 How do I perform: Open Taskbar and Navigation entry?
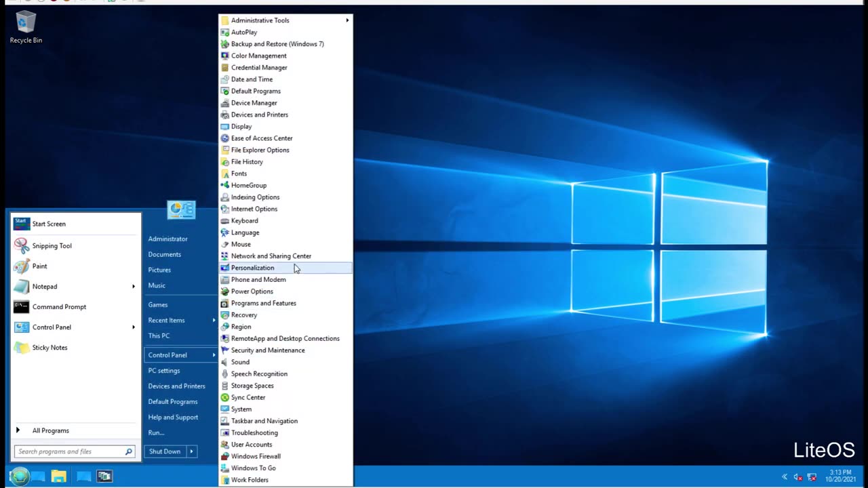285,421
